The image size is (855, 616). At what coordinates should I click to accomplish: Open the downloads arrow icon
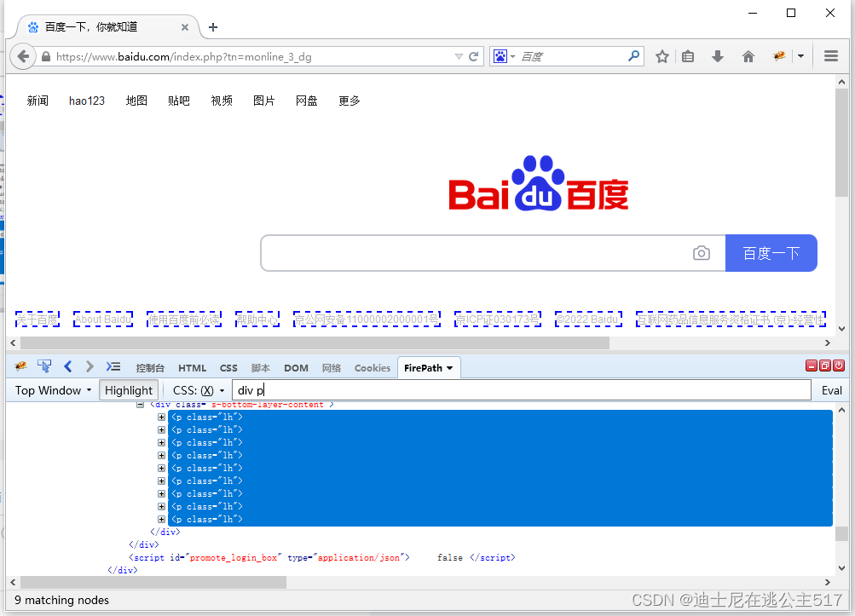pyautogui.click(x=718, y=56)
